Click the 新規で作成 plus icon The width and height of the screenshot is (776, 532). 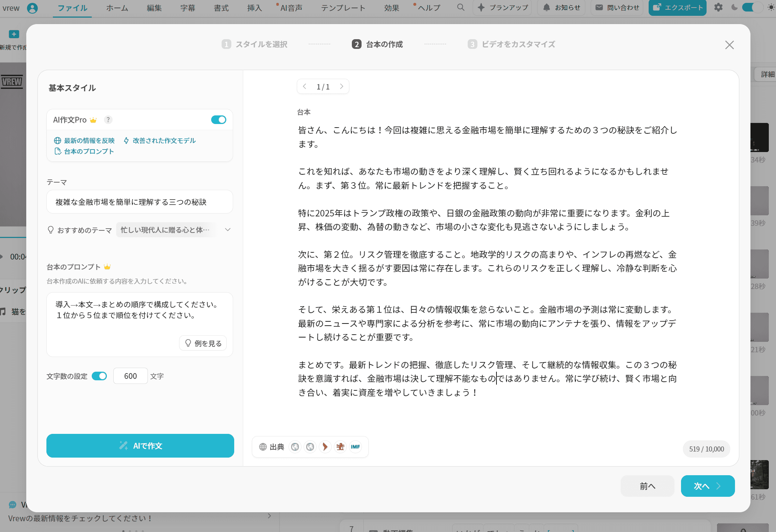[14, 34]
